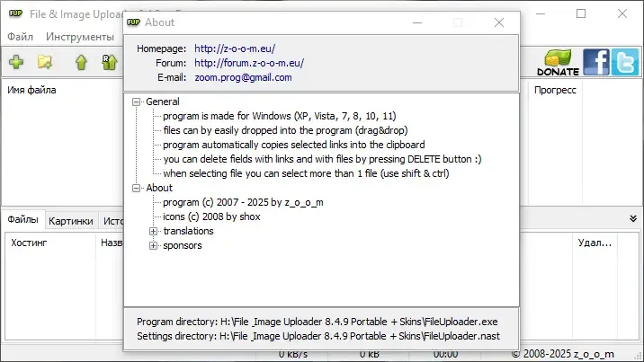
Task: Click the Прогресс column header
Action: point(555,90)
